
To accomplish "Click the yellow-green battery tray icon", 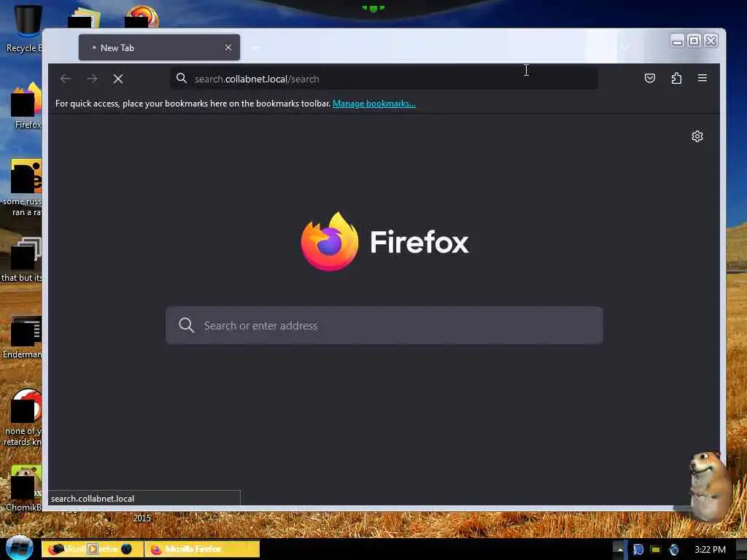I will click(656, 550).
